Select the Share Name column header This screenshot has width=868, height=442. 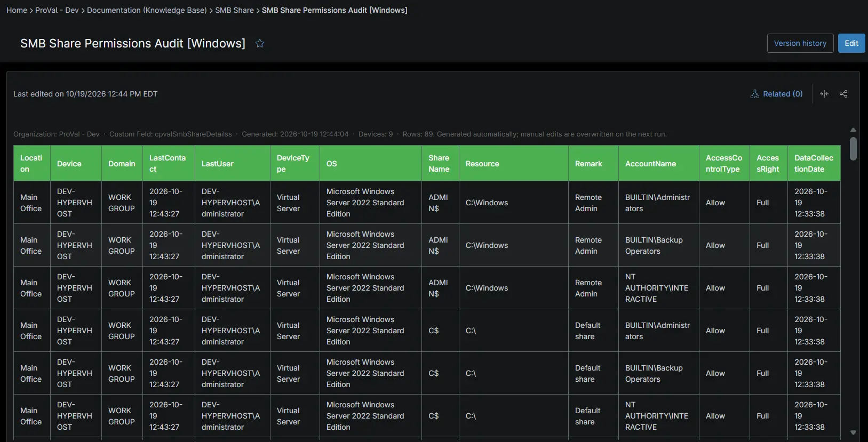tap(441, 164)
